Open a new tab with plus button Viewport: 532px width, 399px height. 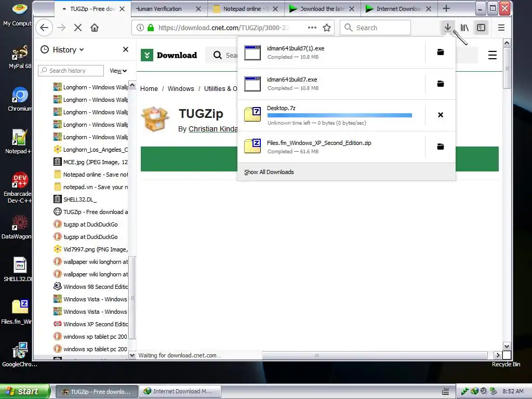446,9
